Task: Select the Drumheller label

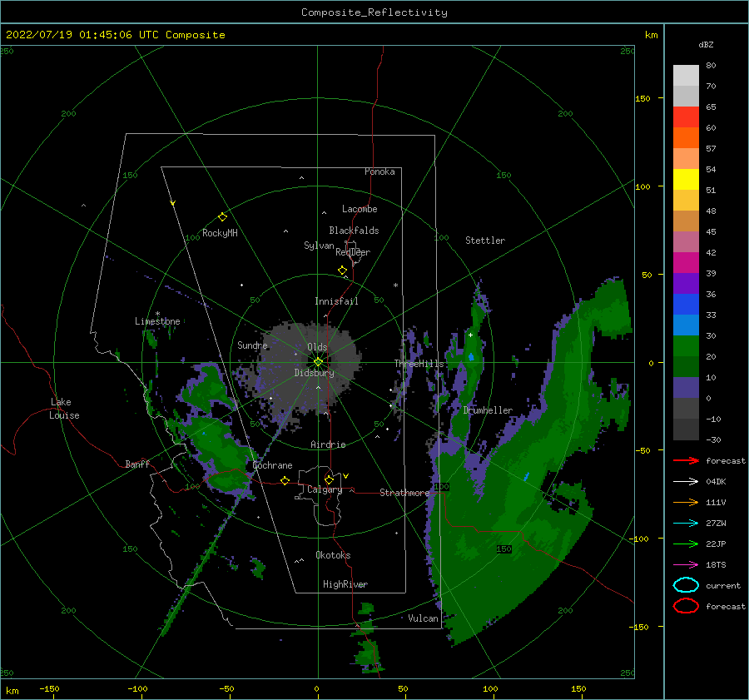Action: (x=488, y=410)
